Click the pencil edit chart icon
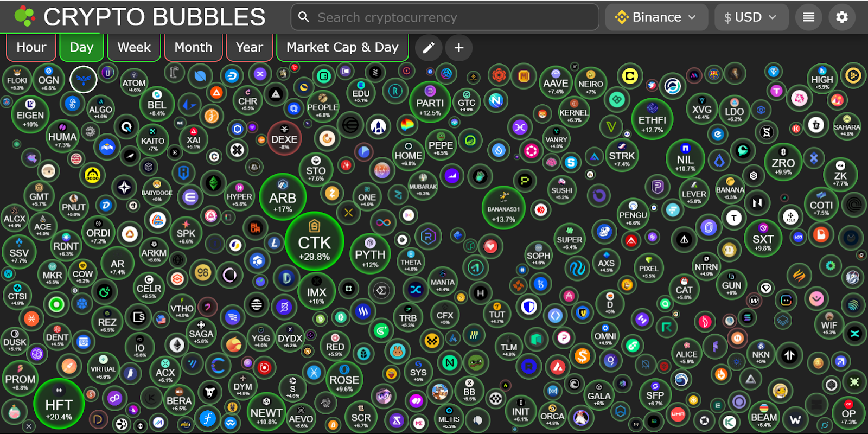Screen dimensions: 868x434 click(x=429, y=48)
